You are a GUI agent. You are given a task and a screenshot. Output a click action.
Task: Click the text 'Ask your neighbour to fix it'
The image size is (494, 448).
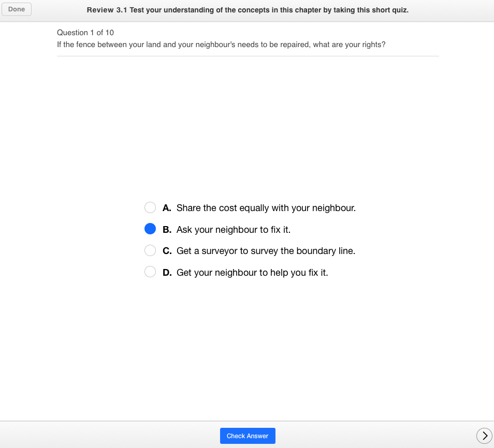(x=233, y=229)
